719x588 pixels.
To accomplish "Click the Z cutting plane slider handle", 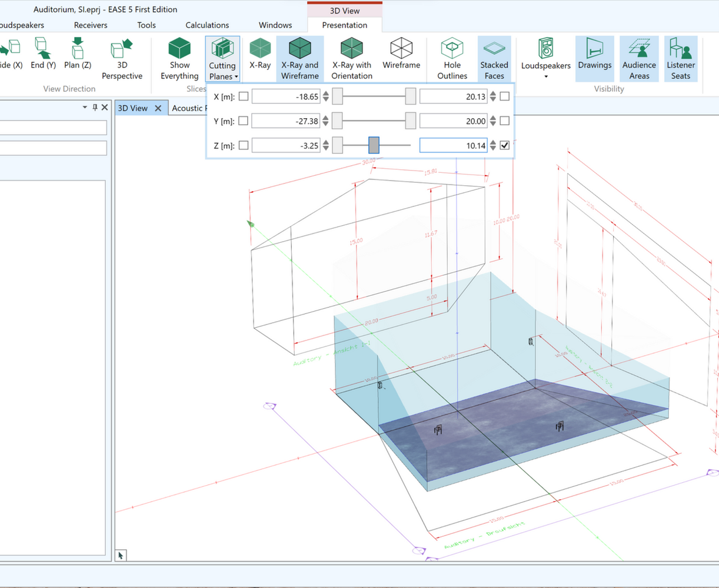I will pos(374,145).
